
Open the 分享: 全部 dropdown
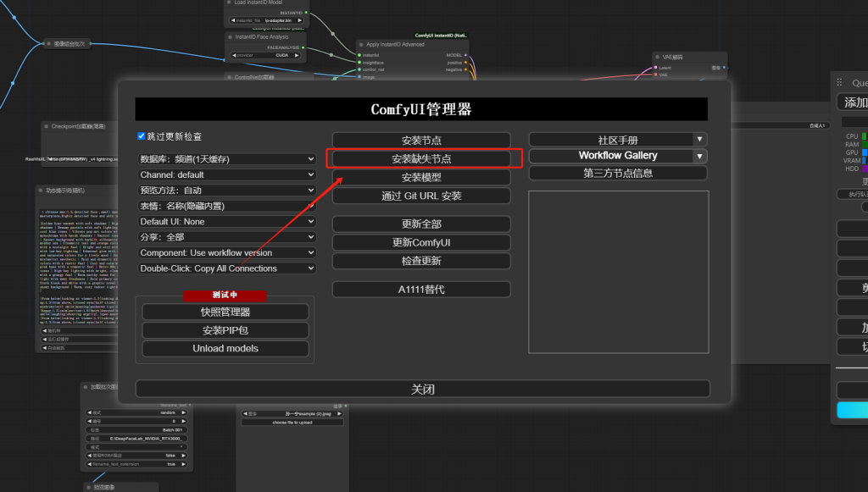coord(227,237)
